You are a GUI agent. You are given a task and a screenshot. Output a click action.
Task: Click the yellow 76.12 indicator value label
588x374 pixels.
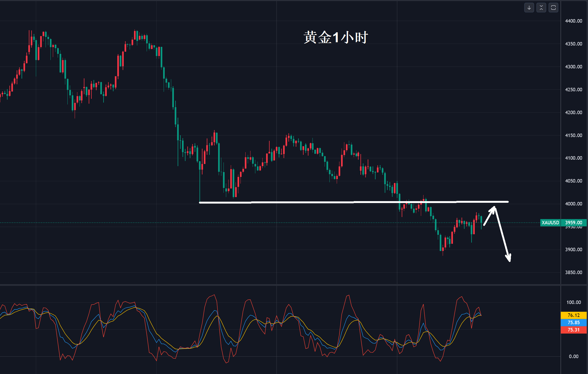[x=573, y=315]
